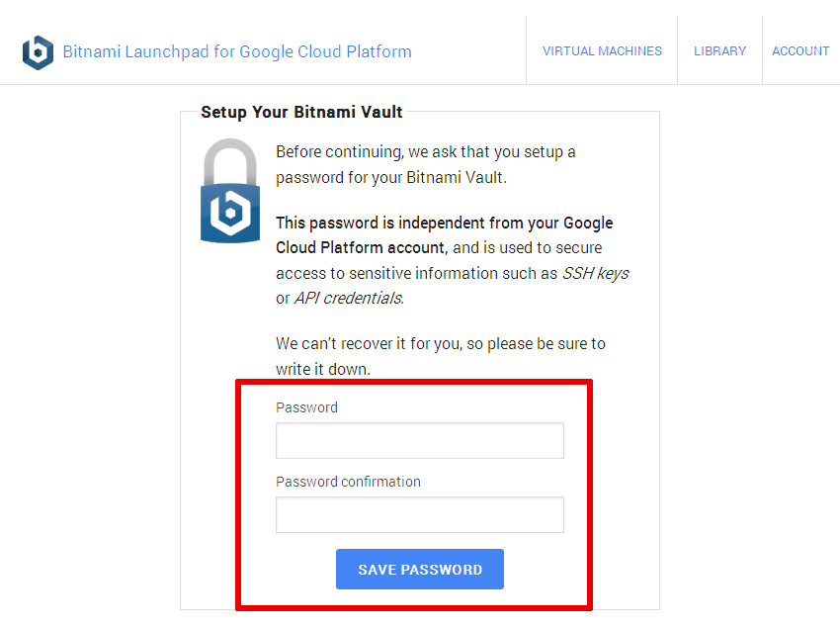Click the "We can't recover it" paragraph
The image size is (840, 628).
click(x=441, y=356)
